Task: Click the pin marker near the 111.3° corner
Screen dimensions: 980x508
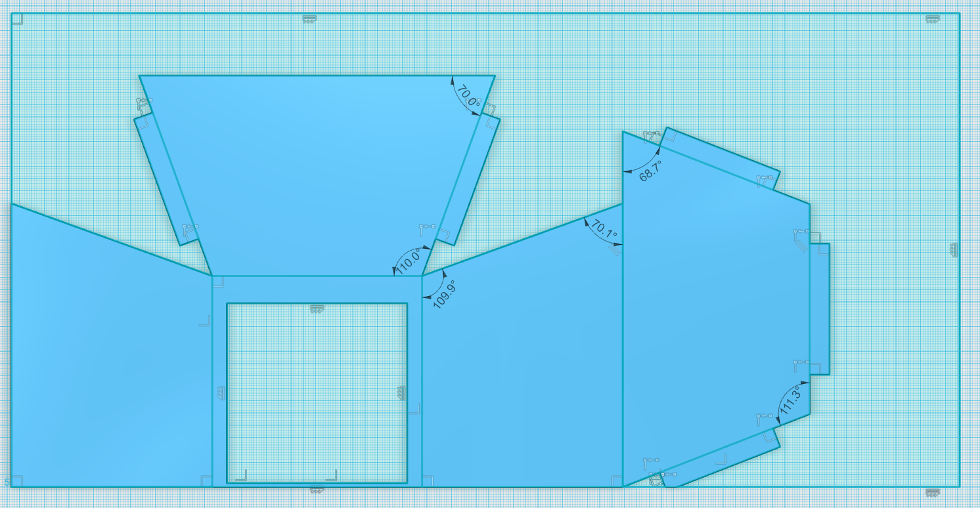Action: point(764,416)
